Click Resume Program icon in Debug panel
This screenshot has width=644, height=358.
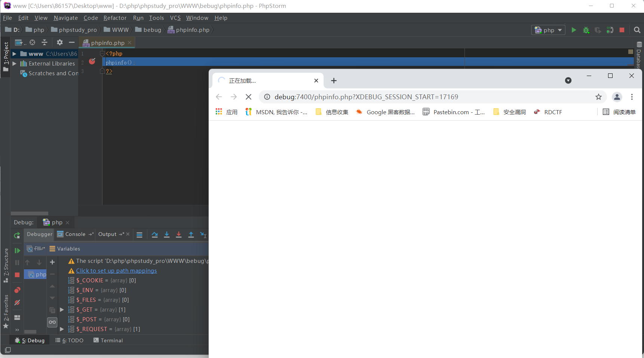[x=17, y=251]
